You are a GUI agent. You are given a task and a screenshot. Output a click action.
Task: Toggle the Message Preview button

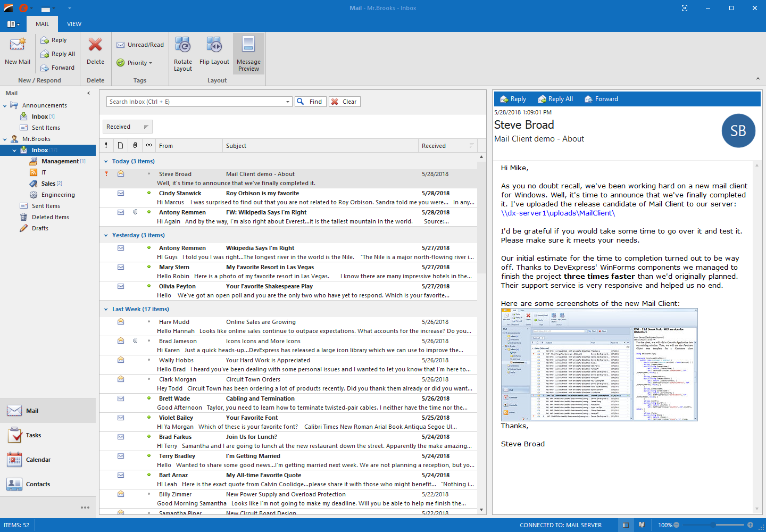248,53
